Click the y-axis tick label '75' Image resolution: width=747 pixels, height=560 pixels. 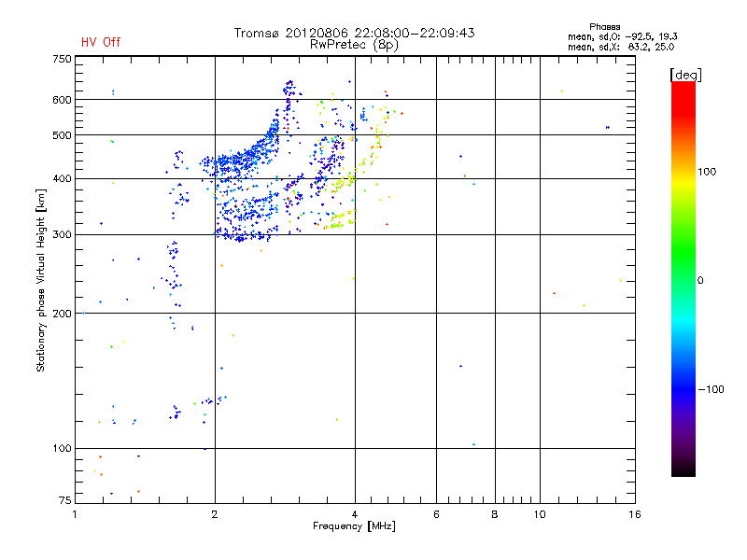pos(65,500)
